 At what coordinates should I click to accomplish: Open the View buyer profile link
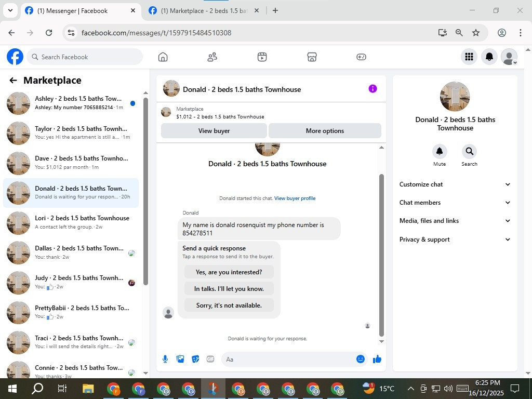(x=295, y=198)
